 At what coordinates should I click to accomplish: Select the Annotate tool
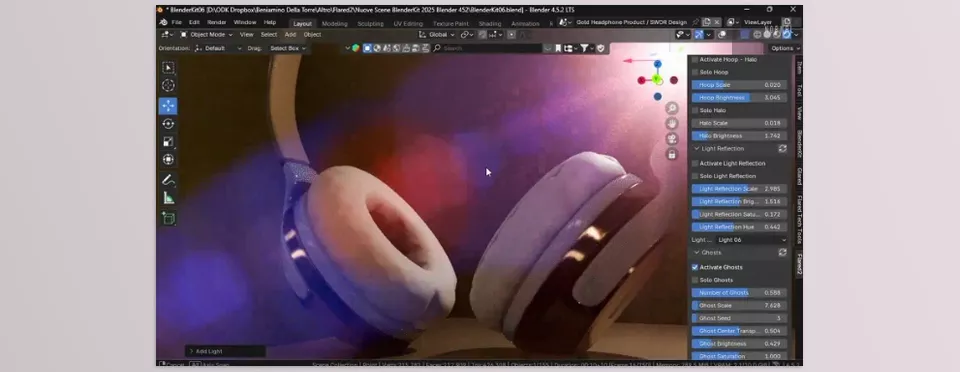pyautogui.click(x=168, y=180)
